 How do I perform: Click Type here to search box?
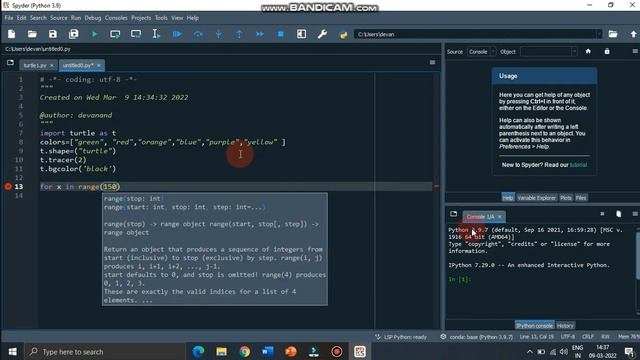click(105, 351)
